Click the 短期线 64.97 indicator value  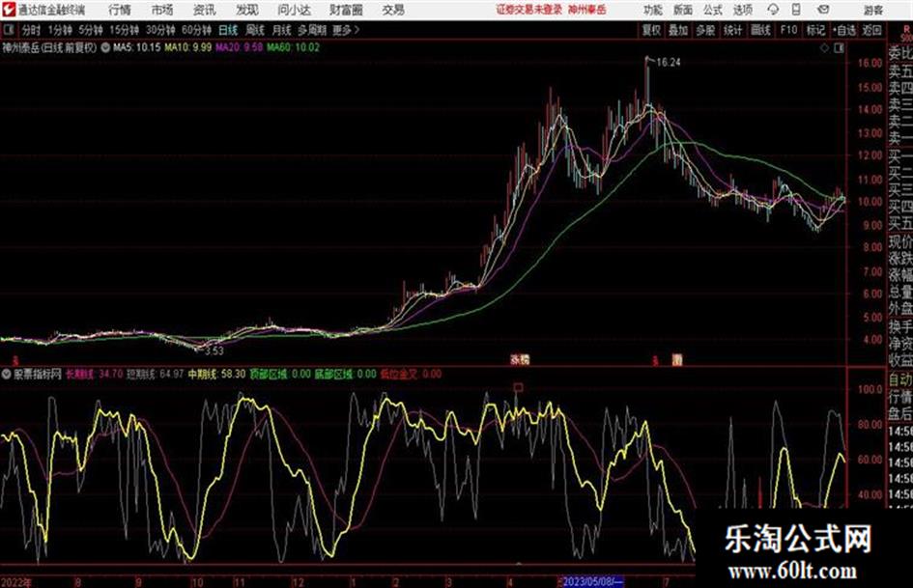click(x=156, y=375)
